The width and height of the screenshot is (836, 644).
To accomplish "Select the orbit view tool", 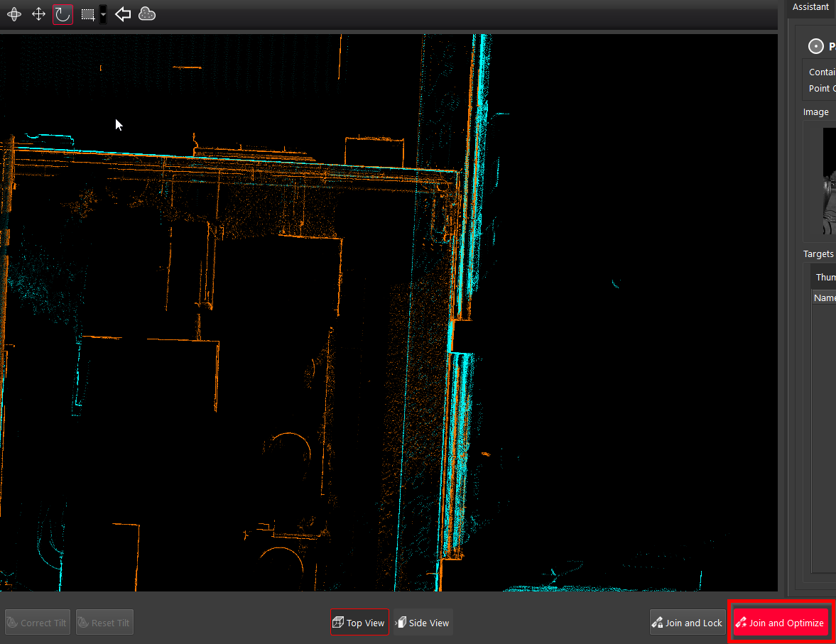I will (x=14, y=14).
